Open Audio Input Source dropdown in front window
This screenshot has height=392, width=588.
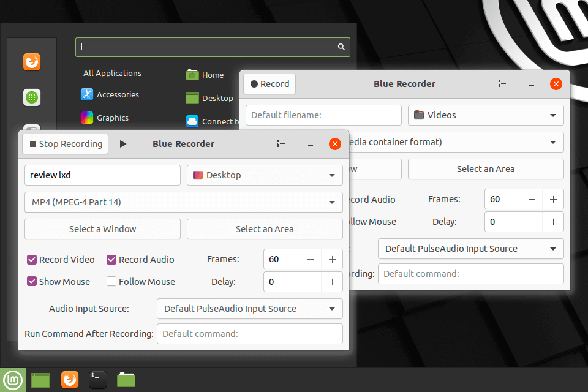[250, 309]
